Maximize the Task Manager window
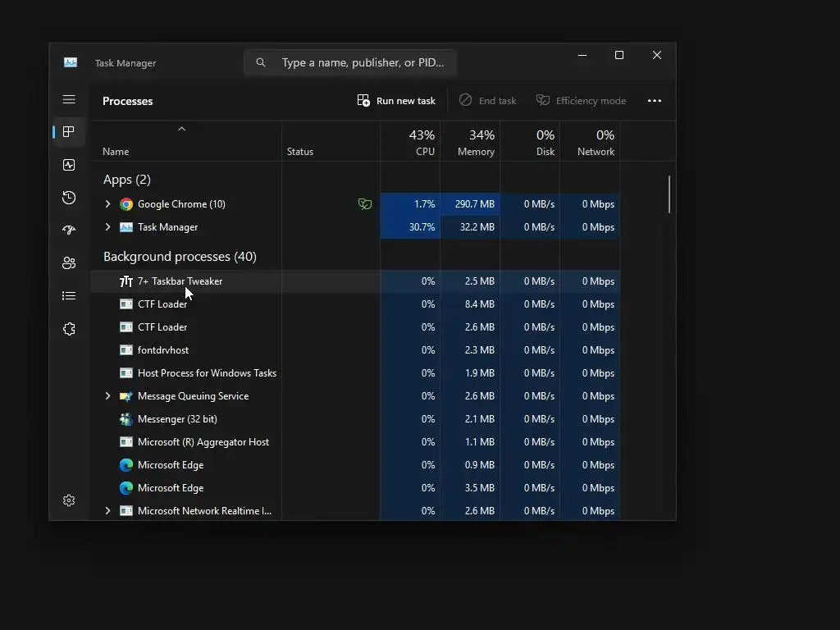Screen dimensions: 840x630 [x=619, y=55]
